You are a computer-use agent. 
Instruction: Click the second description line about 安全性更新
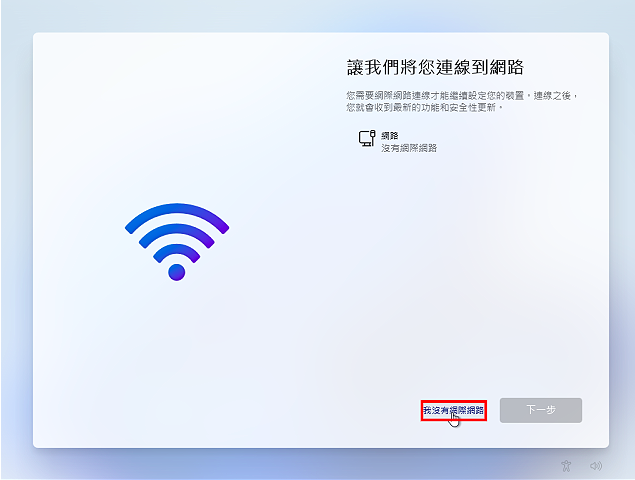point(424,107)
